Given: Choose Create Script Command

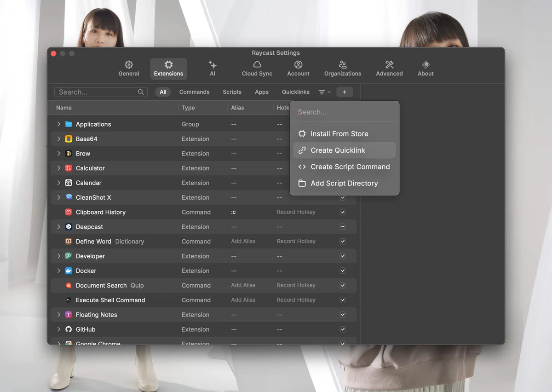Looking at the screenshot, I should (x=345, y=167).
